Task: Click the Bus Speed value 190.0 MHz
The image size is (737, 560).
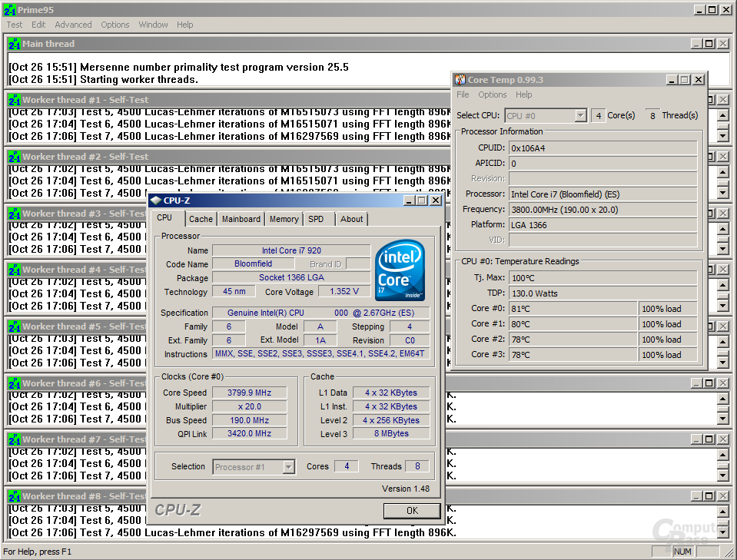Action: (x=249, y=420)
